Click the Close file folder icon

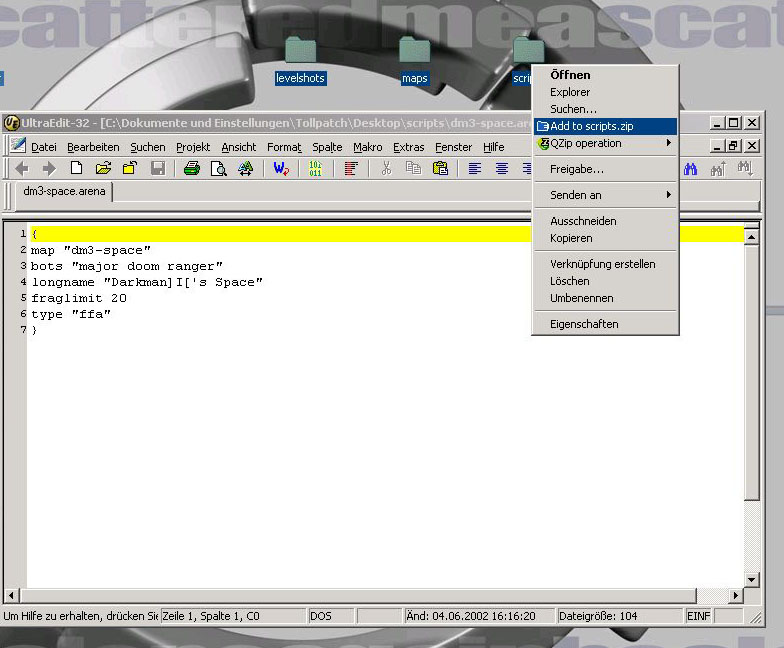tap(130, 168)
